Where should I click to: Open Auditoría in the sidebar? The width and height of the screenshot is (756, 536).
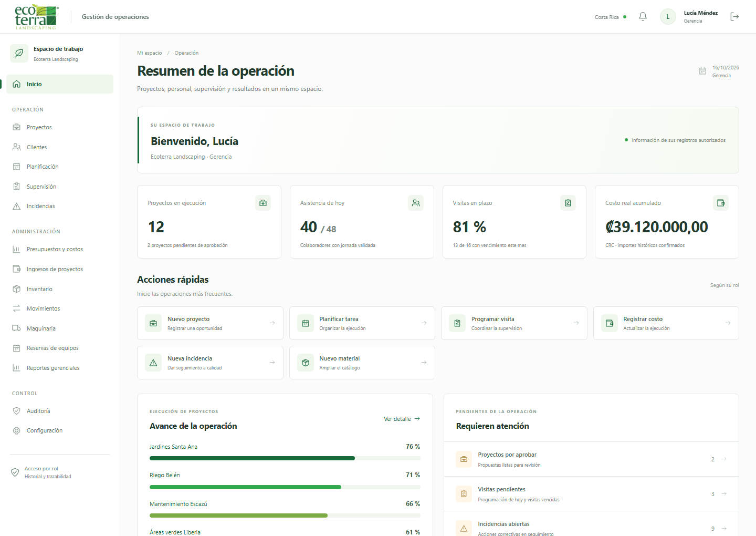tap(60, 411)
